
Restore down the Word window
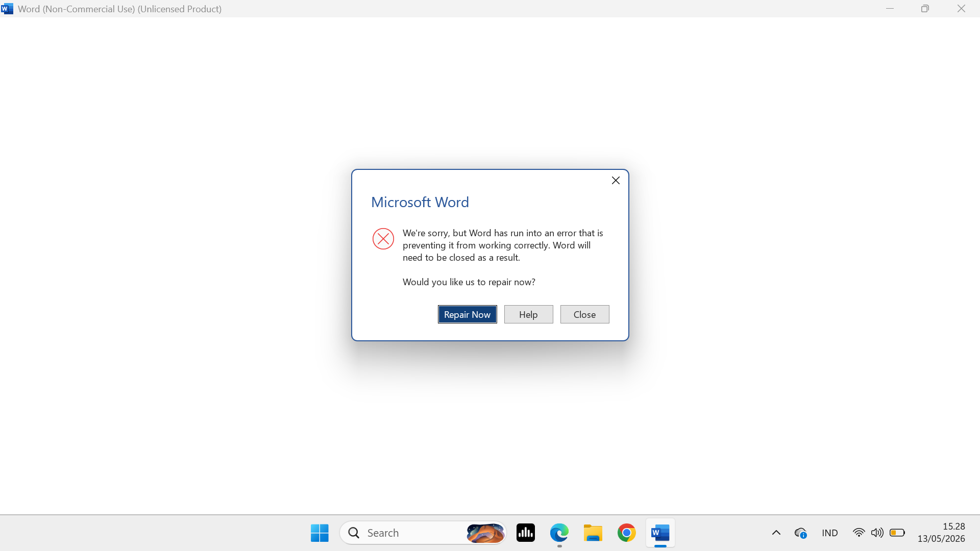pos(925,9)
